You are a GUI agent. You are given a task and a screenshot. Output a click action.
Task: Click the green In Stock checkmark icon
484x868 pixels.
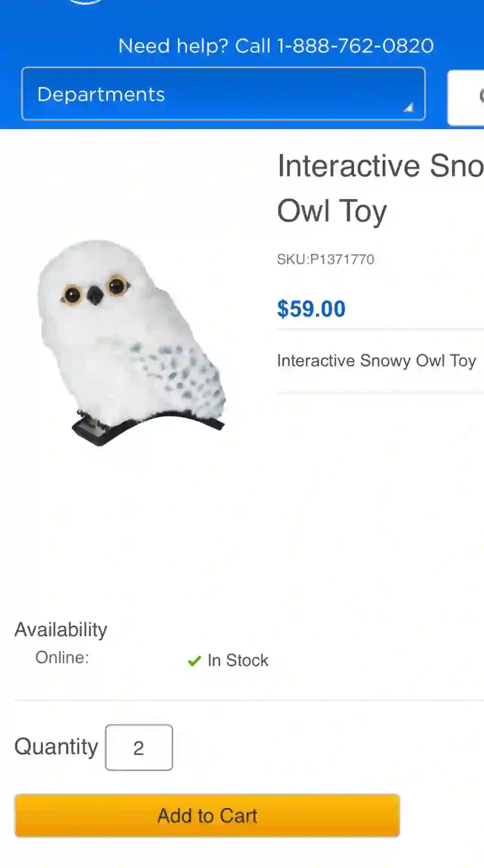(194, 661)
